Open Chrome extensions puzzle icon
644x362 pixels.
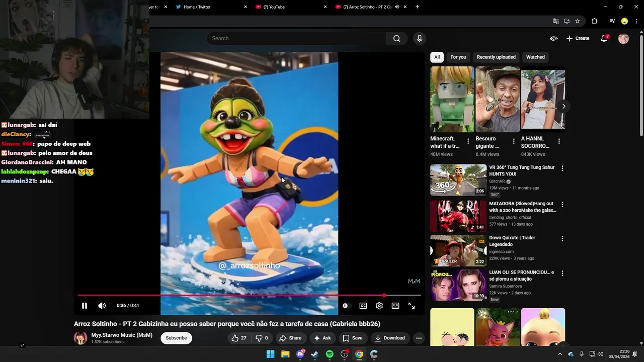click(595, 21)
